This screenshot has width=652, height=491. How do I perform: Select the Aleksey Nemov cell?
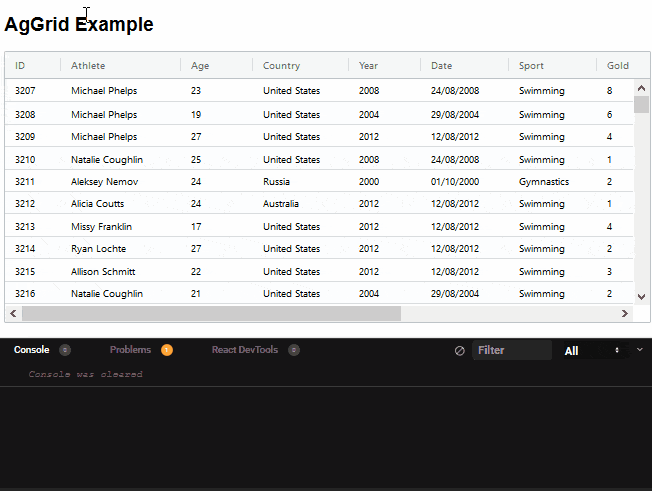point(104,182)
